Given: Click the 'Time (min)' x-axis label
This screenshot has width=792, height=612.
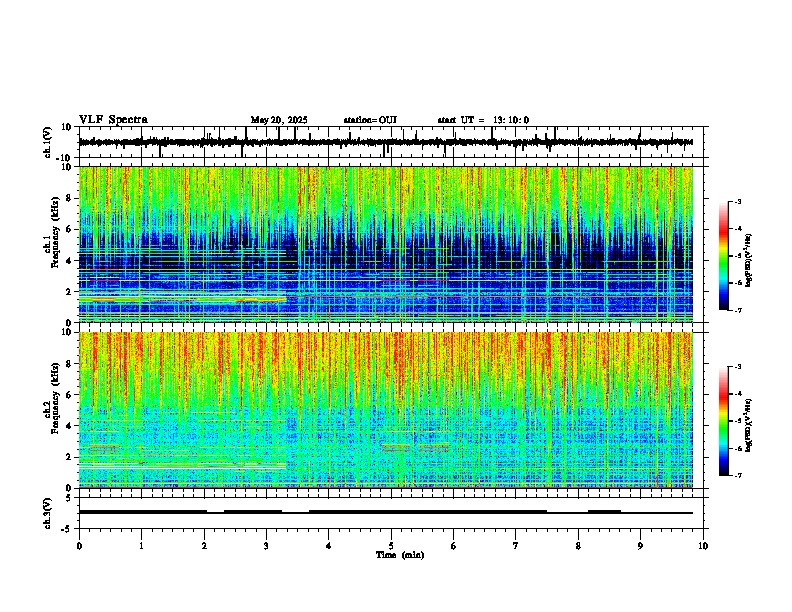Looking at the screenshot, I should pyautogui.click(x=400, y=555).
